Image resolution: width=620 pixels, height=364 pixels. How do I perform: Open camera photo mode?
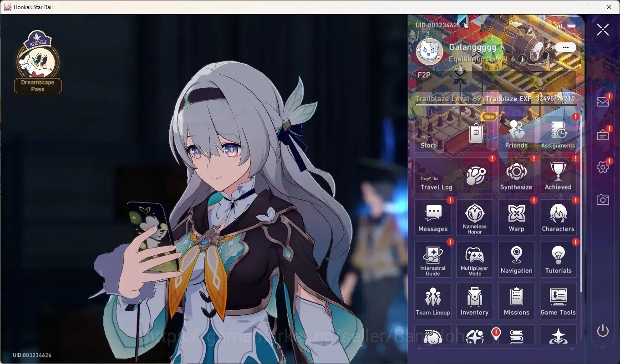coord(603,199)
